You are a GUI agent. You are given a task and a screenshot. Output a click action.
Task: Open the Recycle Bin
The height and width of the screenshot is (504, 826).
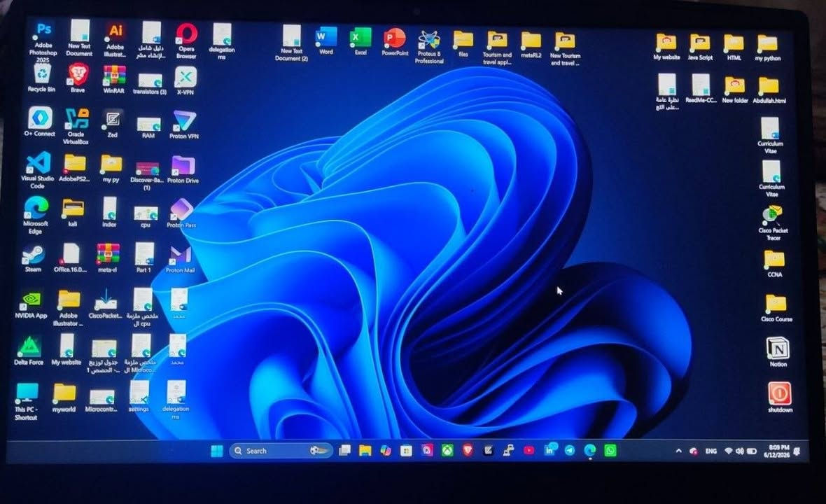(41, 78)
